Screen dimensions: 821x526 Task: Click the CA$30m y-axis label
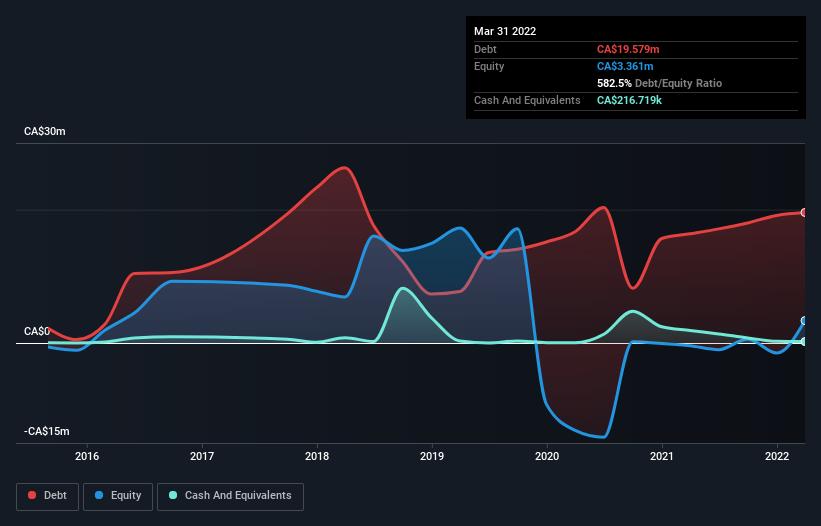(x=45, y=131)
